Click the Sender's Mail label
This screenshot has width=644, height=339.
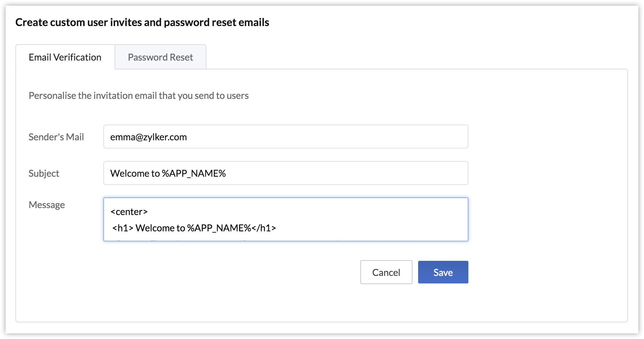(x=56, y=137)
